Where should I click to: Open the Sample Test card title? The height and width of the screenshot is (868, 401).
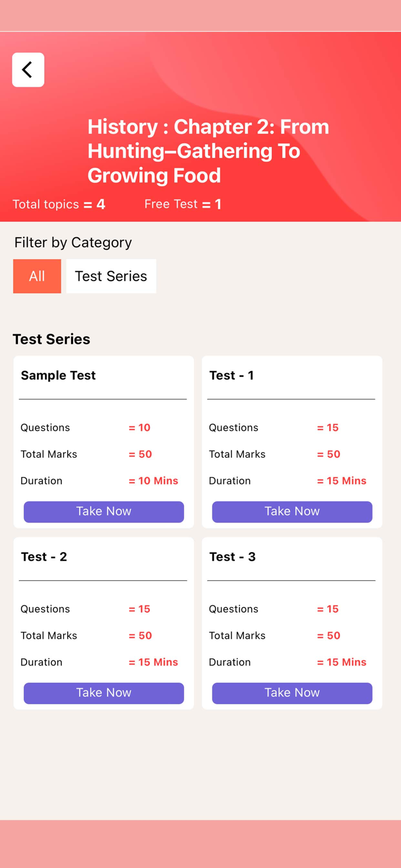(58, 376)
